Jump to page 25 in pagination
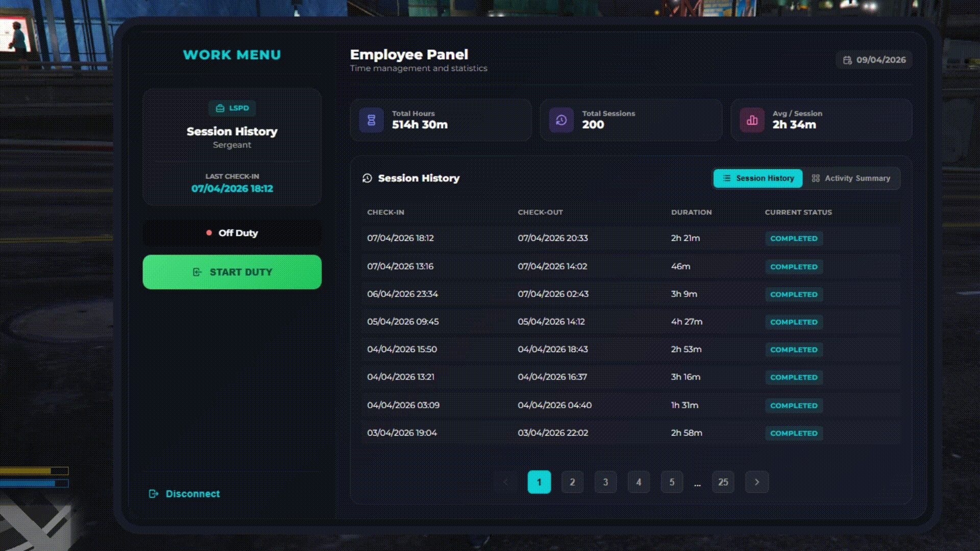Viewport: 980px width, 551px height. pos(723,482)
